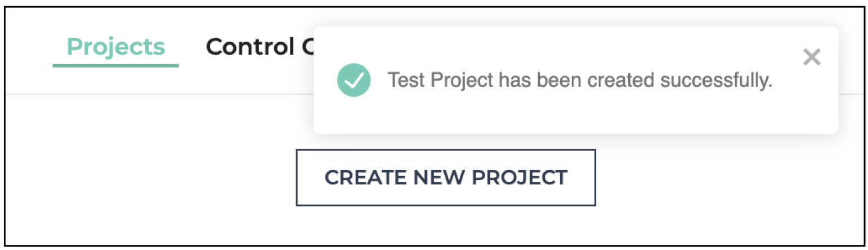Click the 'Test Project has been created' message

[580, 81]
